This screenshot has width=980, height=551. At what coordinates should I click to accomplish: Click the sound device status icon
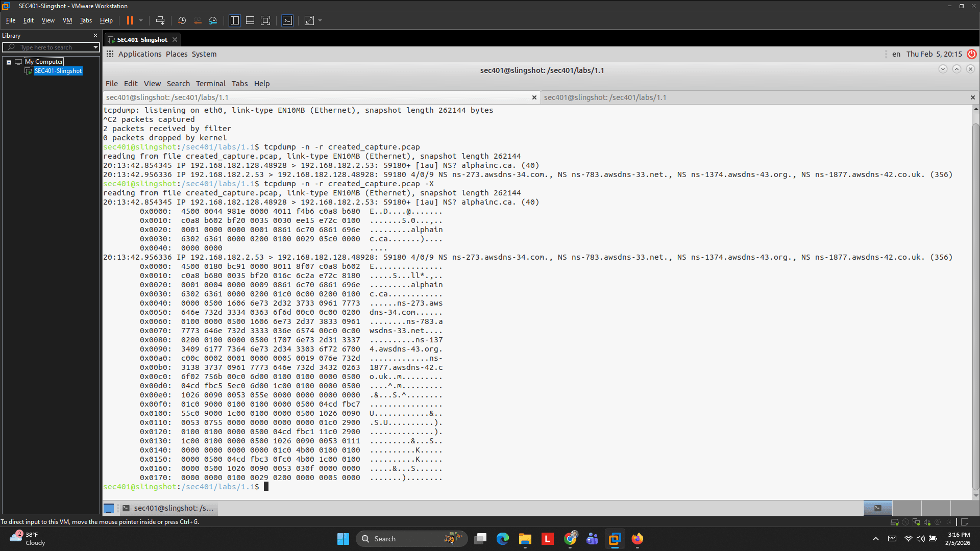tap(926, 522)
